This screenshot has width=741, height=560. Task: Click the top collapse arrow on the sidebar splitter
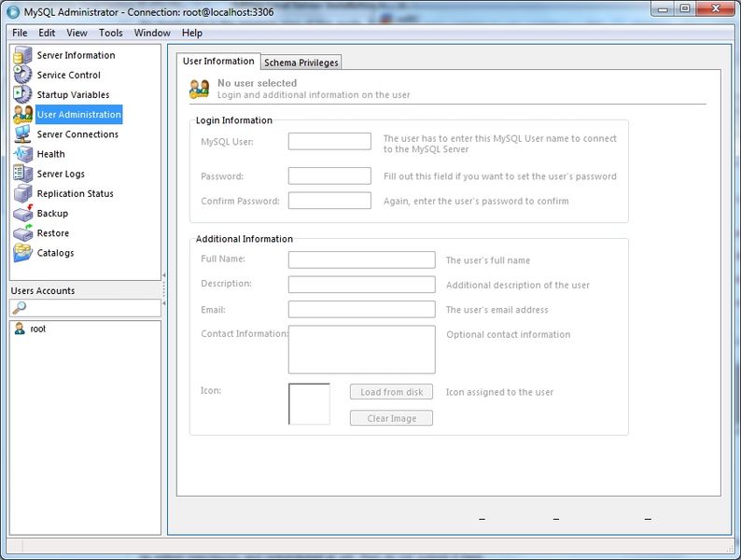164,275
